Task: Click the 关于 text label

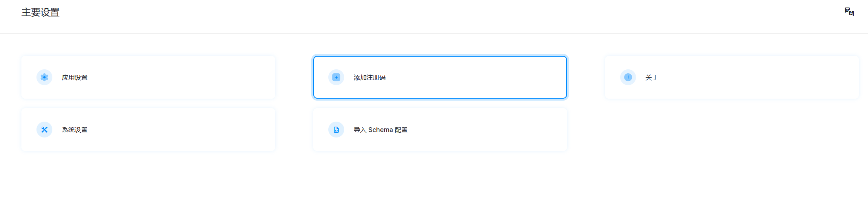Action: pyautogui.click(x=652, y=78)
